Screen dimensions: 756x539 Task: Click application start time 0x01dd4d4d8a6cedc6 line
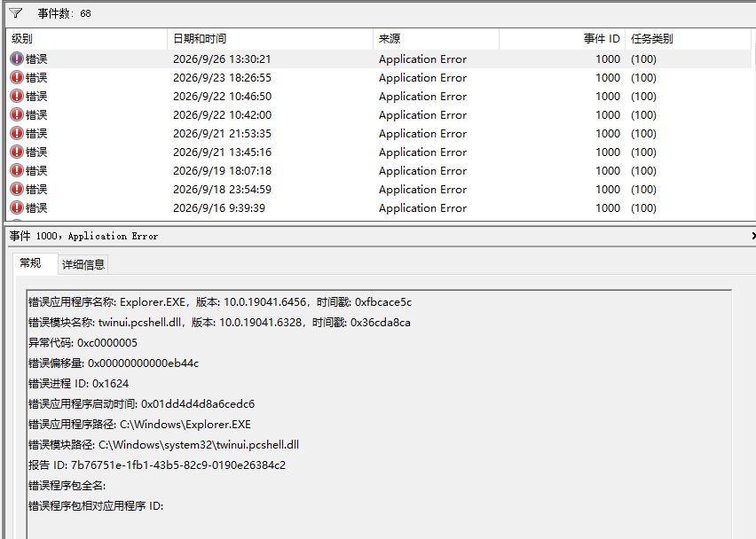142,403
